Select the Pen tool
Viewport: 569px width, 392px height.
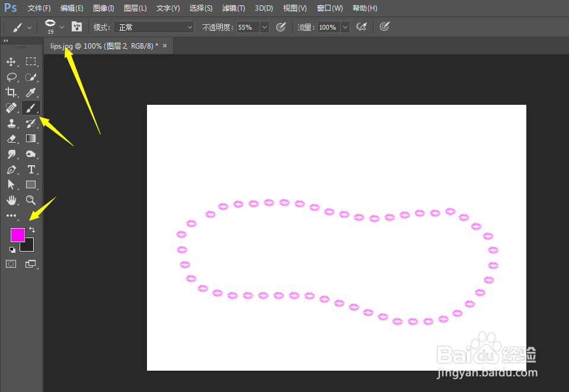click(x=11, y=169)
